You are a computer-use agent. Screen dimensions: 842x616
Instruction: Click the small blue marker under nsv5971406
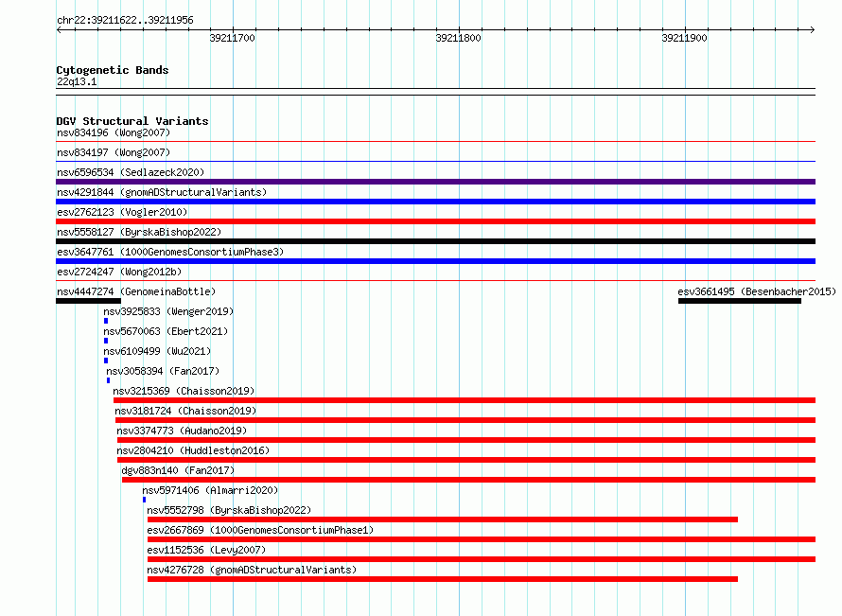coord(144,500)
